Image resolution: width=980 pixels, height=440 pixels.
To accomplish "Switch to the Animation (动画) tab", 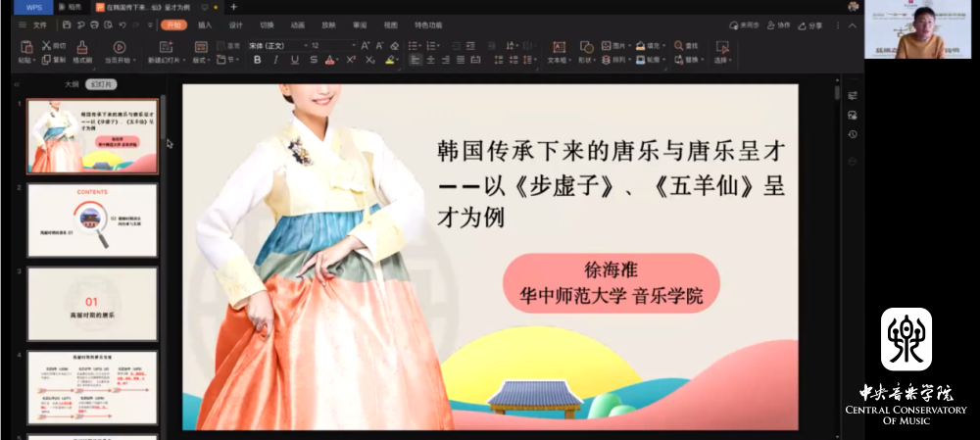I will pyautogui.click(x=298, y=25).
